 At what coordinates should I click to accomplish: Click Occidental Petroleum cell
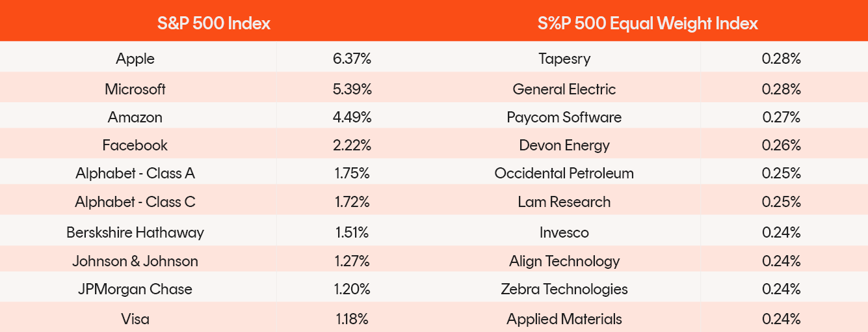coord(564,173)
